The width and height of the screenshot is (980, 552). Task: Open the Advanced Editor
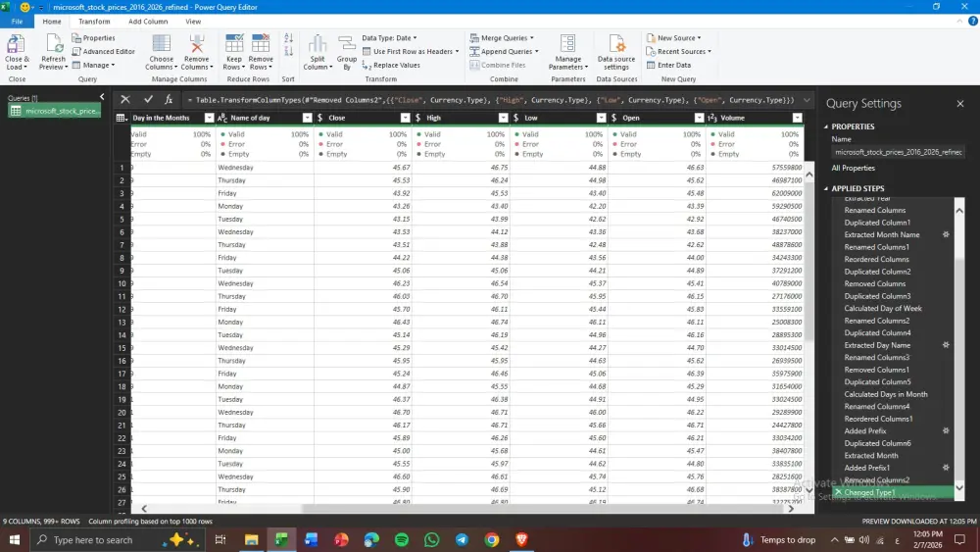(x=103, y=52)
